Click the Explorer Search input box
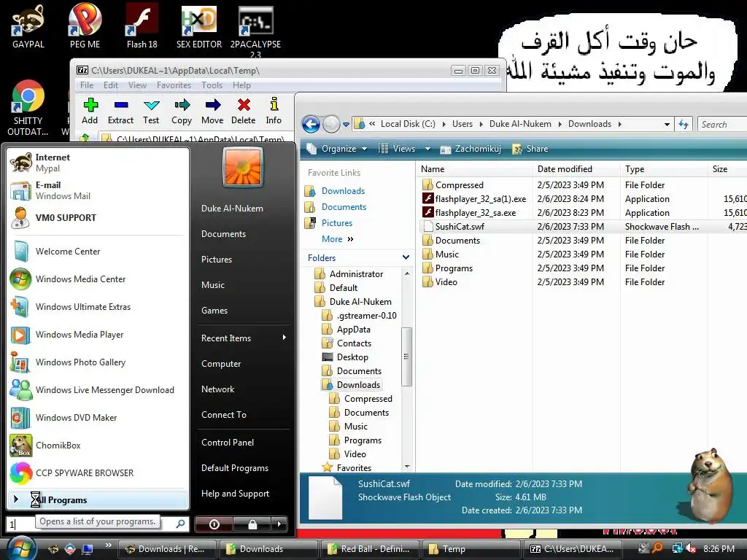The width and height of the screenshot is (747, 560). pos(722,124)
